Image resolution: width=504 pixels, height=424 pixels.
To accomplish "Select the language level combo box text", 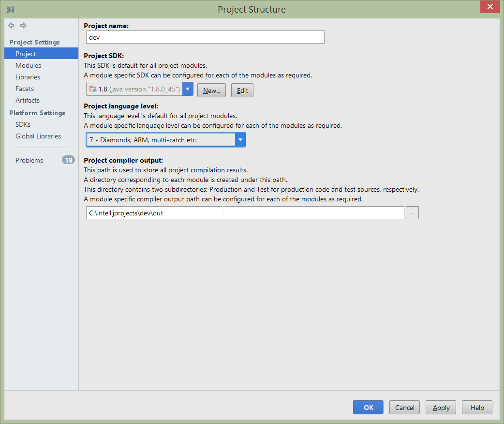I will coord(160,140).
